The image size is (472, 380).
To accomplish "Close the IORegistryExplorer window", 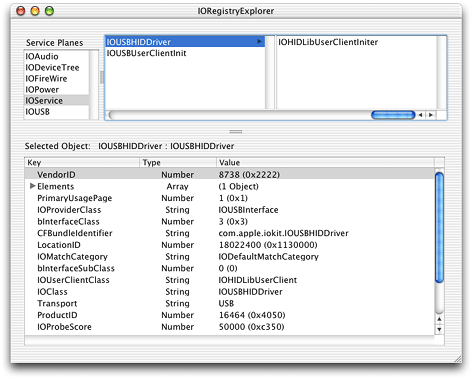I will pyautogui.click(x=21, y=11).
